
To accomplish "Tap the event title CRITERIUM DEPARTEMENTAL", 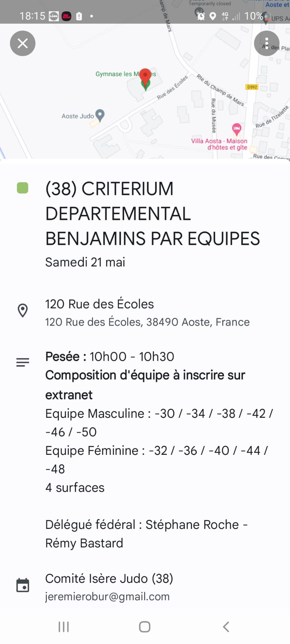I will tap(152, 213).
